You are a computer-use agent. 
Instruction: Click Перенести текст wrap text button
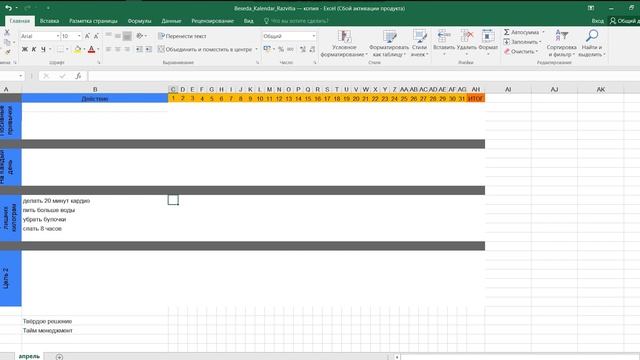182,36
